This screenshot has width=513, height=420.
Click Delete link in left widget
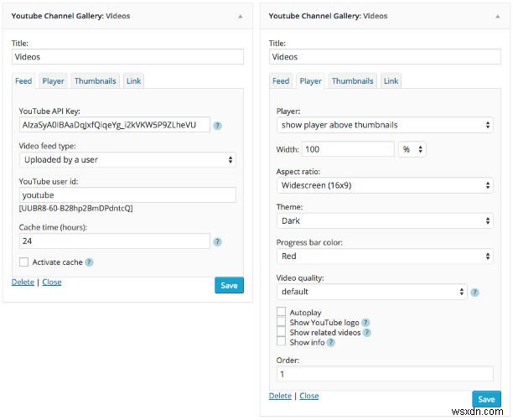(x=23, y=282)
